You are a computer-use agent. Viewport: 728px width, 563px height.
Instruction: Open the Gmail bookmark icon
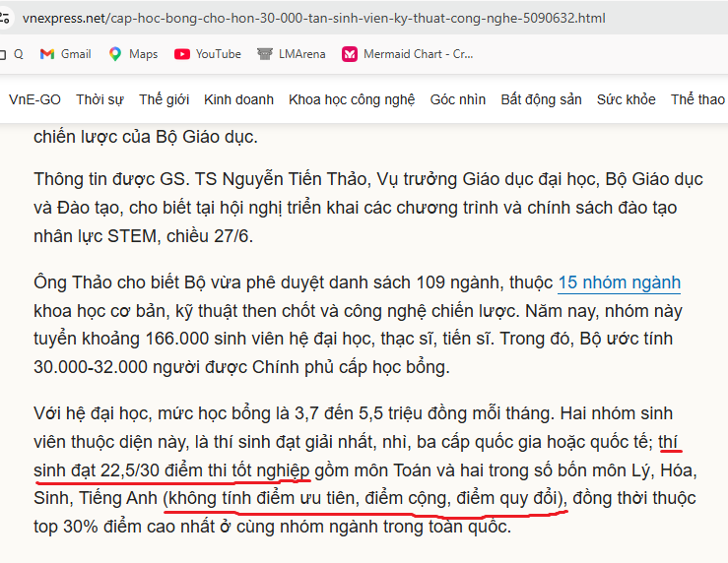pos(47,54)
